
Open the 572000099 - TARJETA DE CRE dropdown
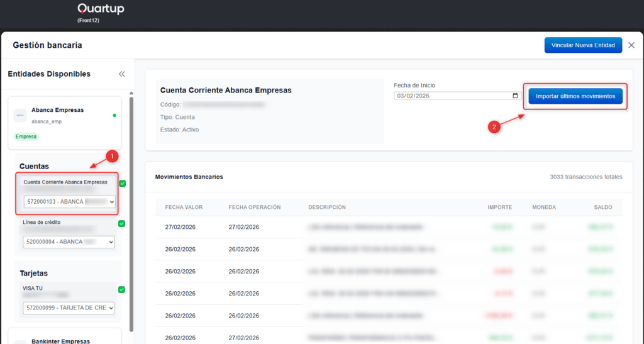click(x=69, y=308)
